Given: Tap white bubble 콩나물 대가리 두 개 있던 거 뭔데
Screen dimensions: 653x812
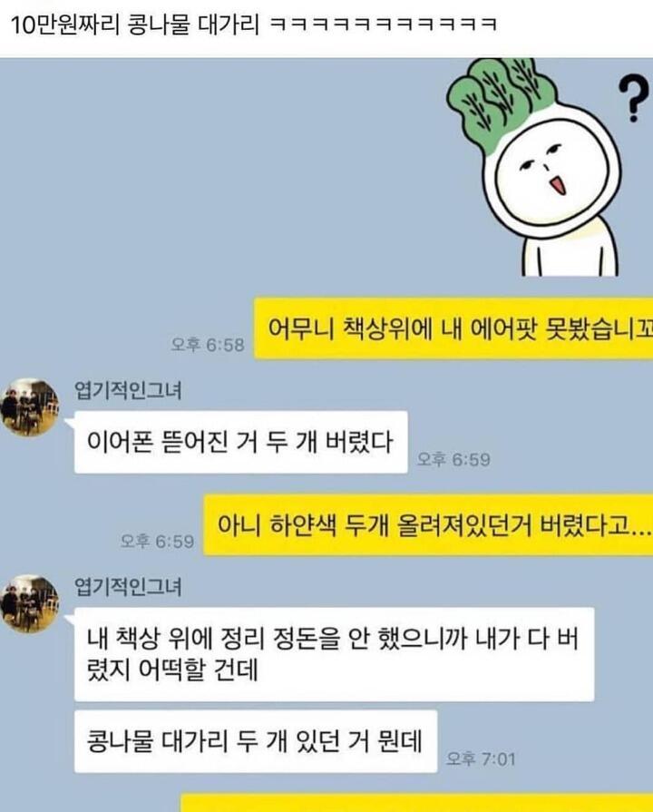Looking at the screenshot, I should click(x=256, y=741).
